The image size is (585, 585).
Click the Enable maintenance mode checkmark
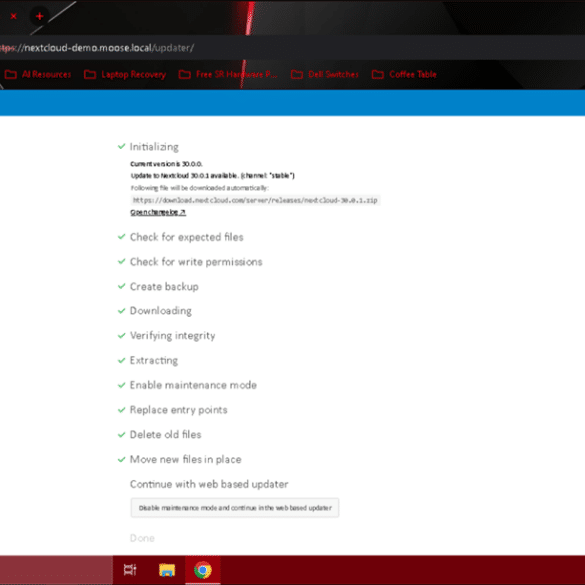pos(121,385)
